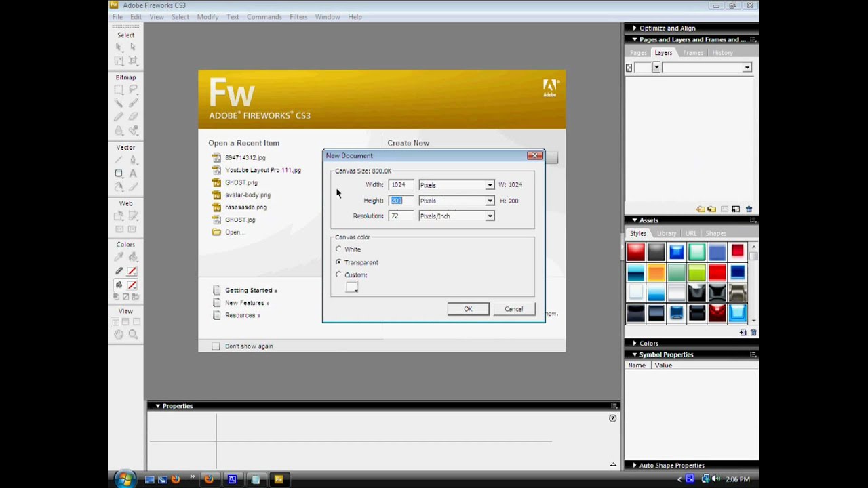
Task: Open the File menu
Action: click(117, 17)
